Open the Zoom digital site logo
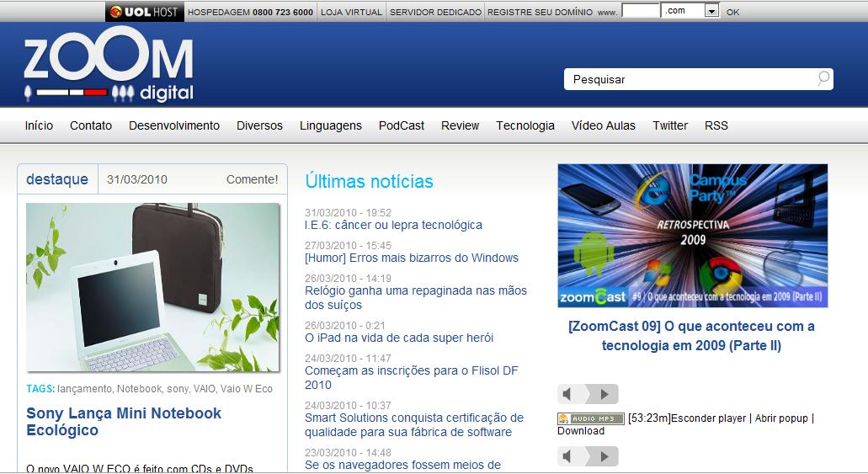The width and height of the screenshot is (868, 474). click(x=109, y=64)
